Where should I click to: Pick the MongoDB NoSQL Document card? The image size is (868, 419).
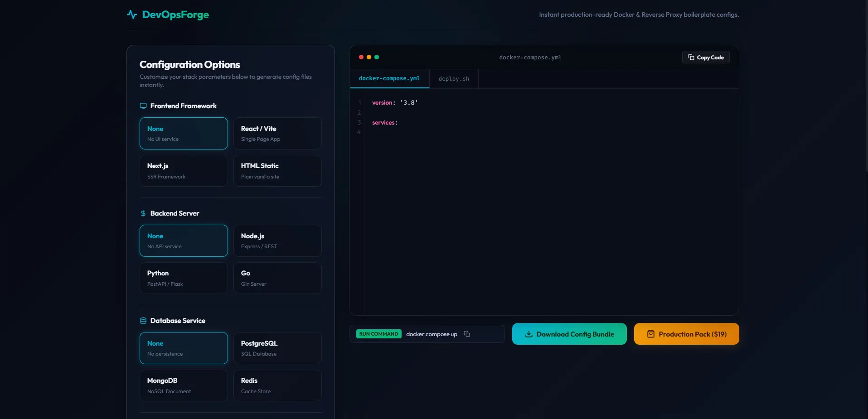click(184, 385)
